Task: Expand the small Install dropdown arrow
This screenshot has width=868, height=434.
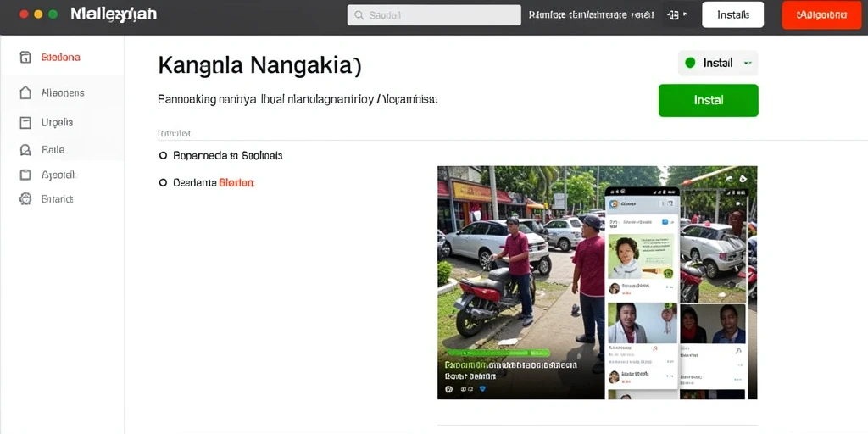Action: [x=748, y=63]
